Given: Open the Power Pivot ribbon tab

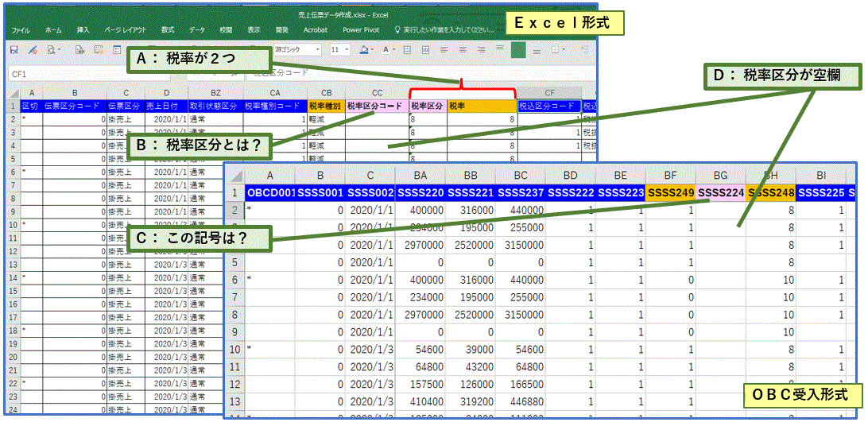Looking at the screenshot, I should click(362, 29).
